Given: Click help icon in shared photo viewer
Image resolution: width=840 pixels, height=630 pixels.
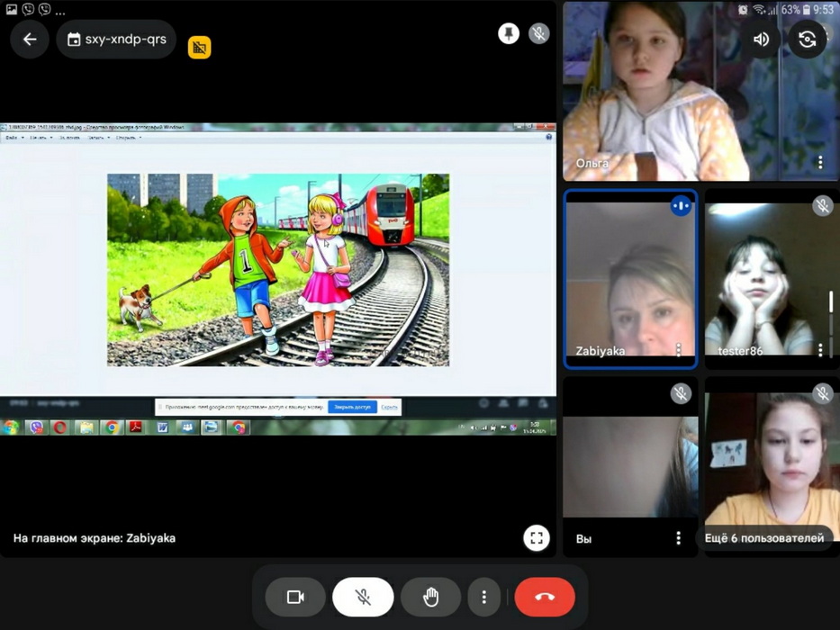Looking at the screenshot, I should point(548,138).
